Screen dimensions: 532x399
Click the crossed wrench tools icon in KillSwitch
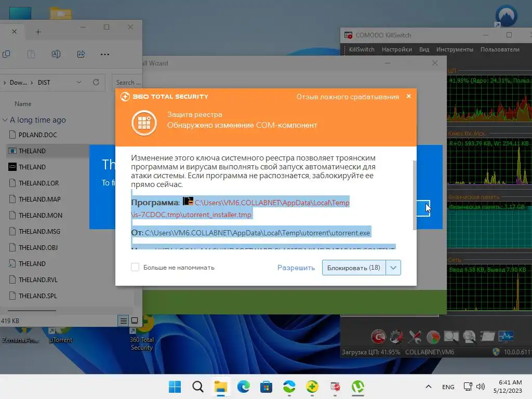click(415, 337)
